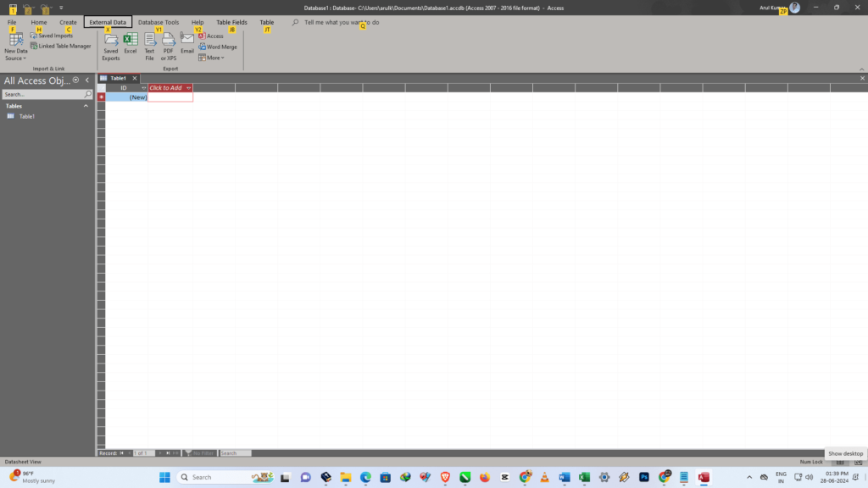
Task: Shutter the navigation pane
Action: (86, 80)
